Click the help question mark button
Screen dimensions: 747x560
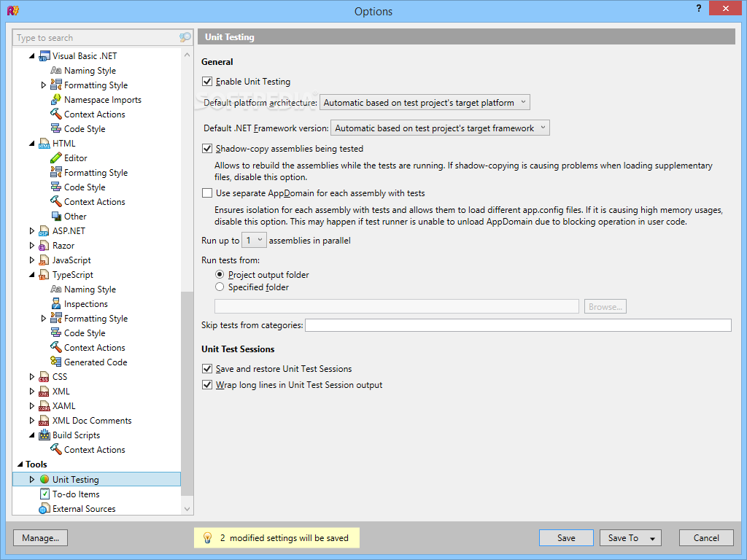(x=698, y=9)
